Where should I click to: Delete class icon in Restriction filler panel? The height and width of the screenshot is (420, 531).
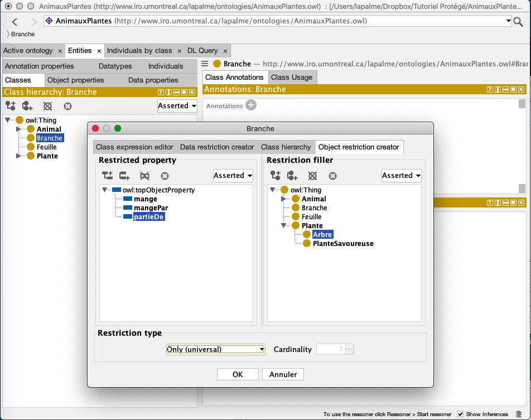(x=313, y=176)
